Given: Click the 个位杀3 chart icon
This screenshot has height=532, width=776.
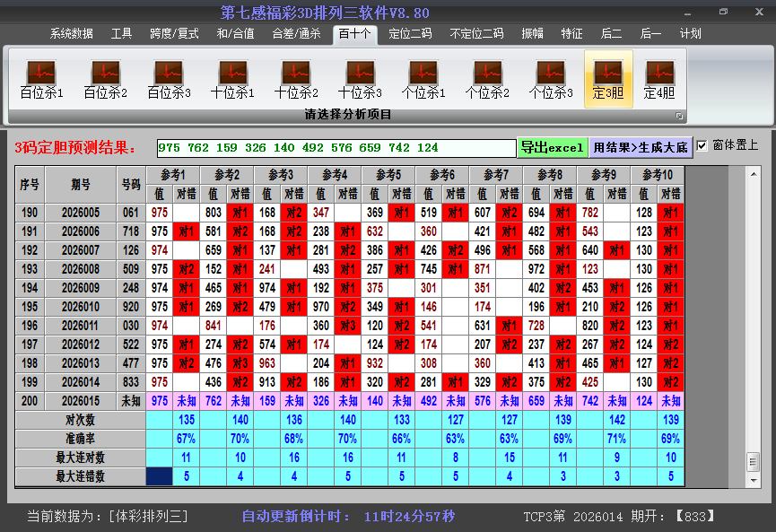Looking at the screenshot, I should pyautogui.click(x=551, y=79).
